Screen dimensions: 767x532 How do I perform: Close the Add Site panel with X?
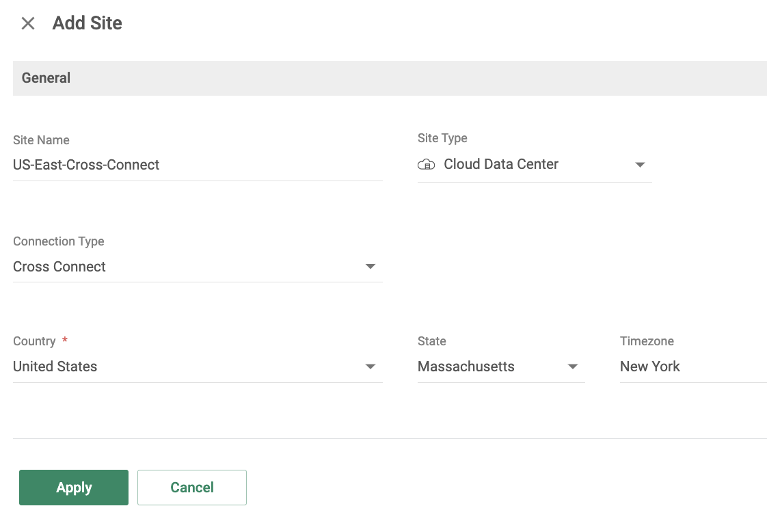(28, 23)
